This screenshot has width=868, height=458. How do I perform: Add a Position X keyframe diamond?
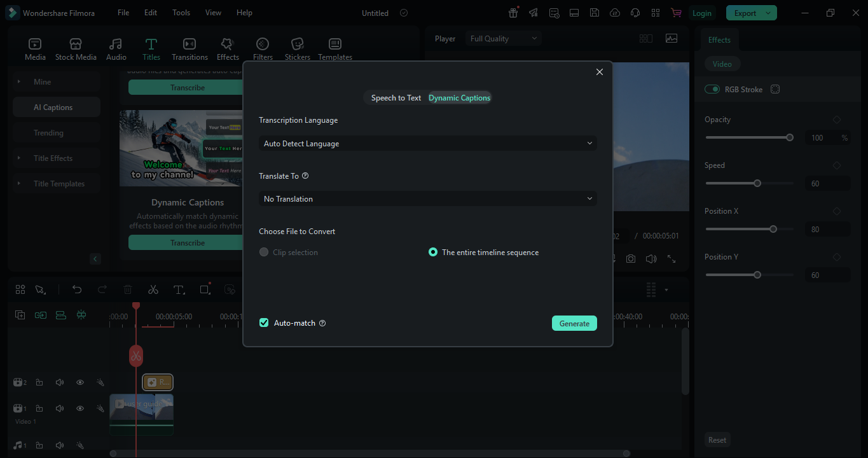(837, 211)
